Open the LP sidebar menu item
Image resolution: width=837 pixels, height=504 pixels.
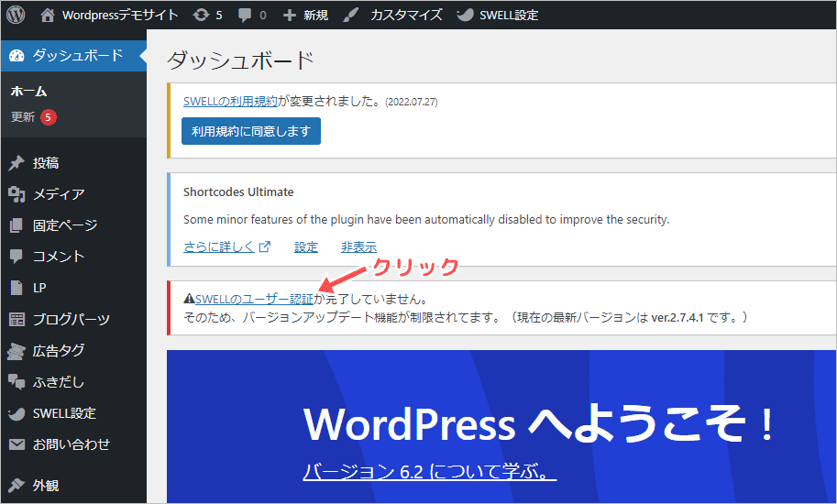click(x=39, y=288)
